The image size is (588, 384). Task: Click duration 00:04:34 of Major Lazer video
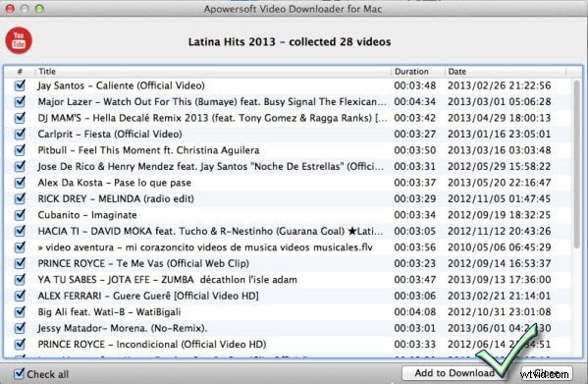[415, 101]
